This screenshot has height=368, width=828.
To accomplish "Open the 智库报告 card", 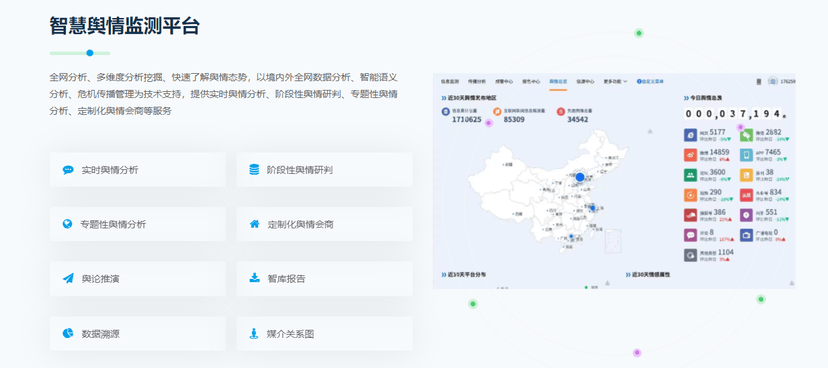I will point(324,278).
